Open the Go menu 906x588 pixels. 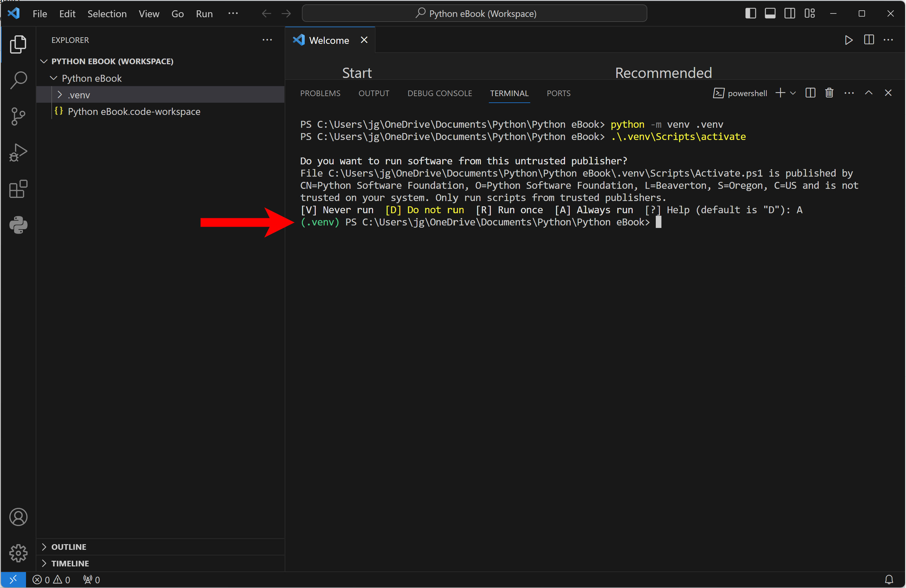pyautogui.click(x=177, y=14)
